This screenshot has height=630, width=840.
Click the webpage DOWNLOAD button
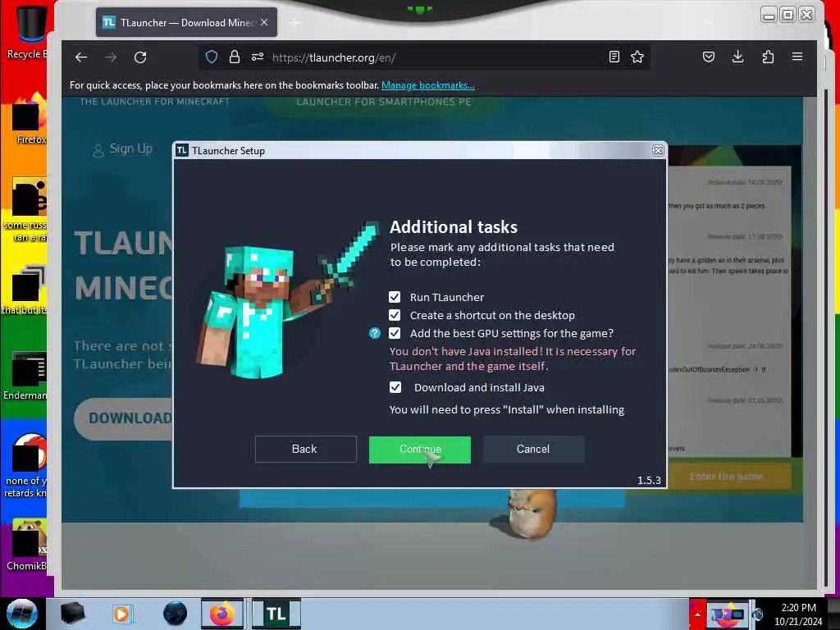pyautogui.click(x=124, y=418)
